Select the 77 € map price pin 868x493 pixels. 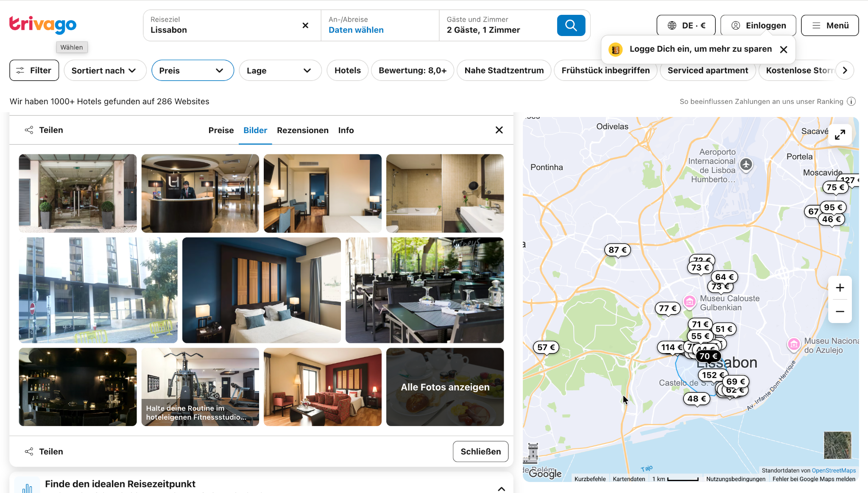tap(668, 309)
